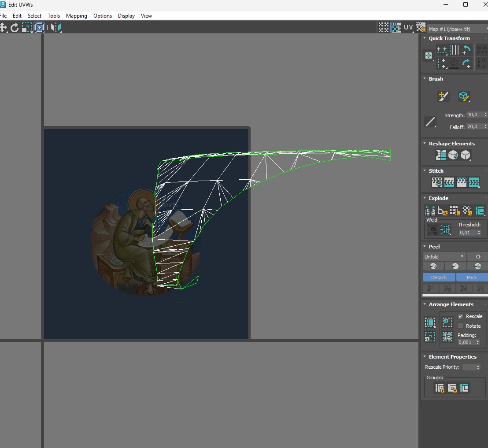Viewport: 488px width, 448px height.
Task: Click the Reset Peel button with teal arrow
Action: click(x=478, y=266)
